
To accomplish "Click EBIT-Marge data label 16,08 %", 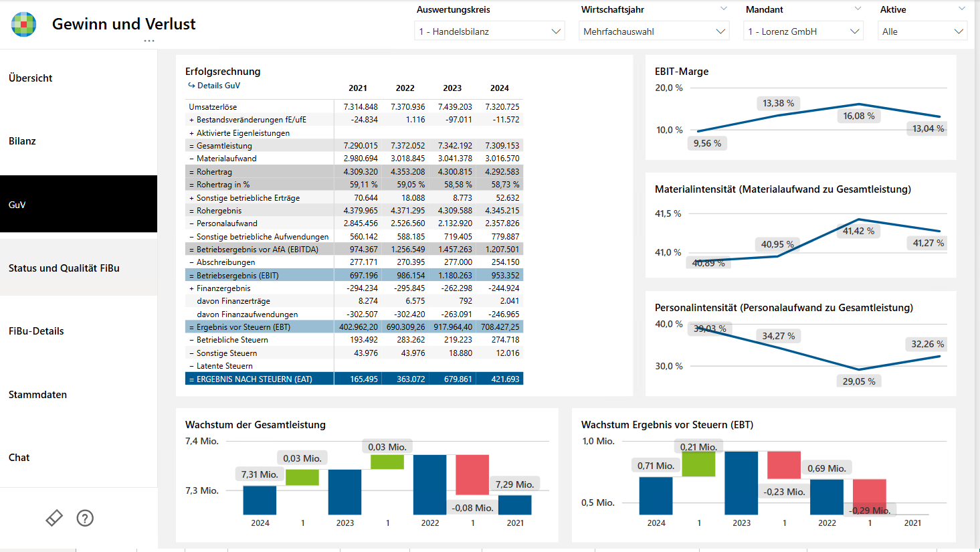I will (859, 116).
